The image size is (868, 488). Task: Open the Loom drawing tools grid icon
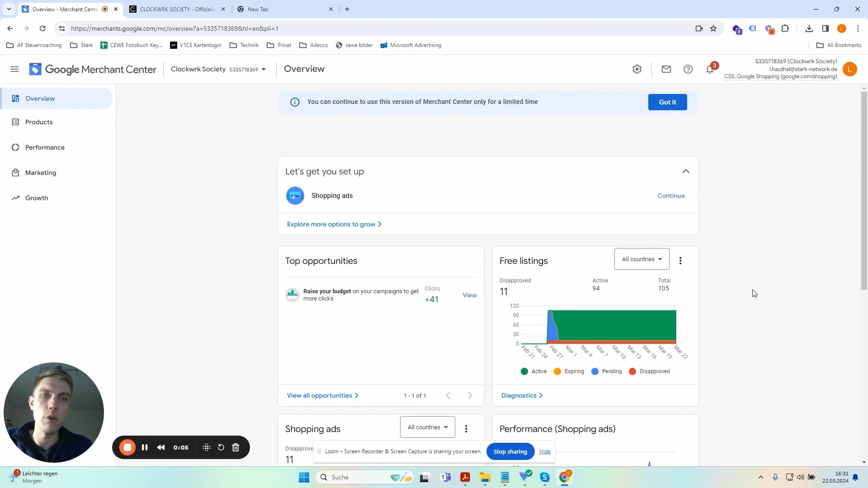coord(207,447)
